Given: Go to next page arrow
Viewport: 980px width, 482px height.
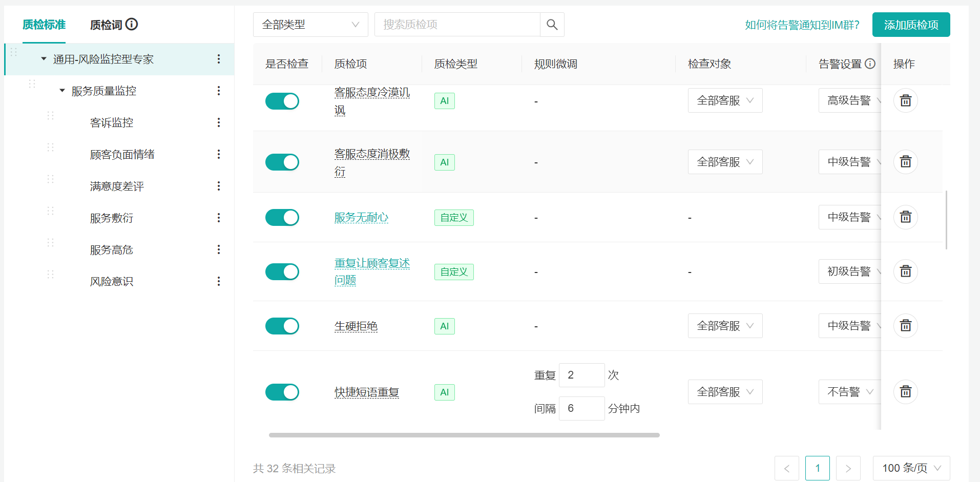Looking at the screenshot, I should tap(848, 468).
